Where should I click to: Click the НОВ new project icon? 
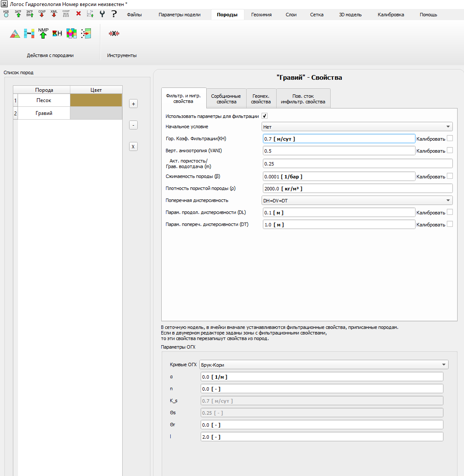click(6, 14)
